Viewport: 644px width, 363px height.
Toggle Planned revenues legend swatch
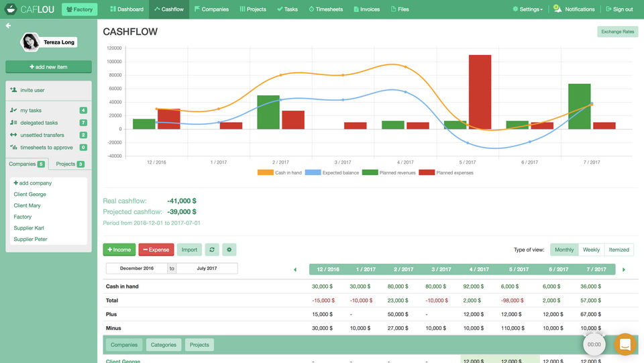(370, 172)
